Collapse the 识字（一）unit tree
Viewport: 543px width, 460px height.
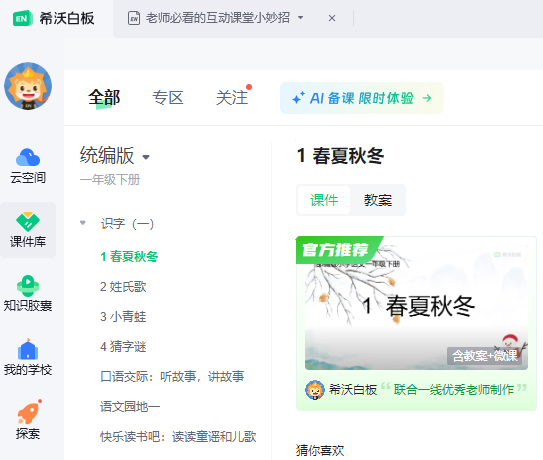coord(83,223)
